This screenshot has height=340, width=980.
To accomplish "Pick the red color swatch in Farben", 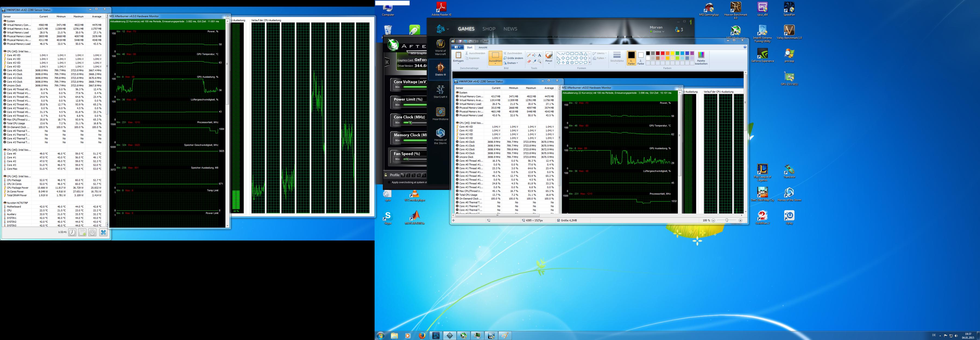I will 663,53.
